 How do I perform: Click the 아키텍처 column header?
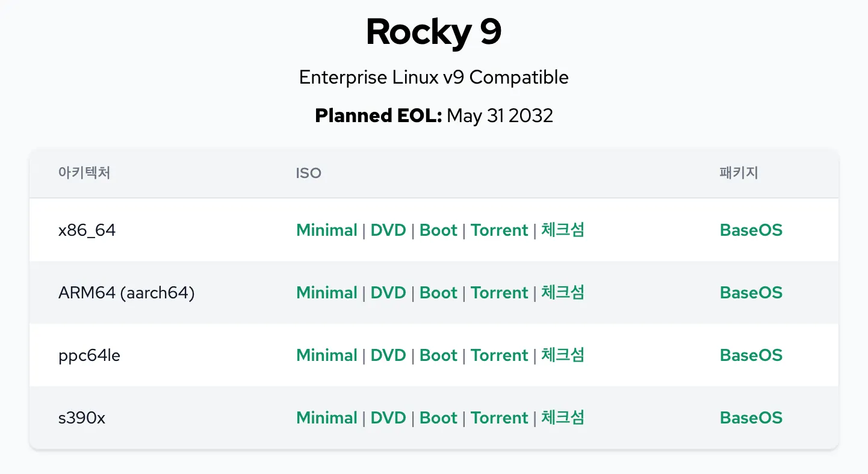84,173
